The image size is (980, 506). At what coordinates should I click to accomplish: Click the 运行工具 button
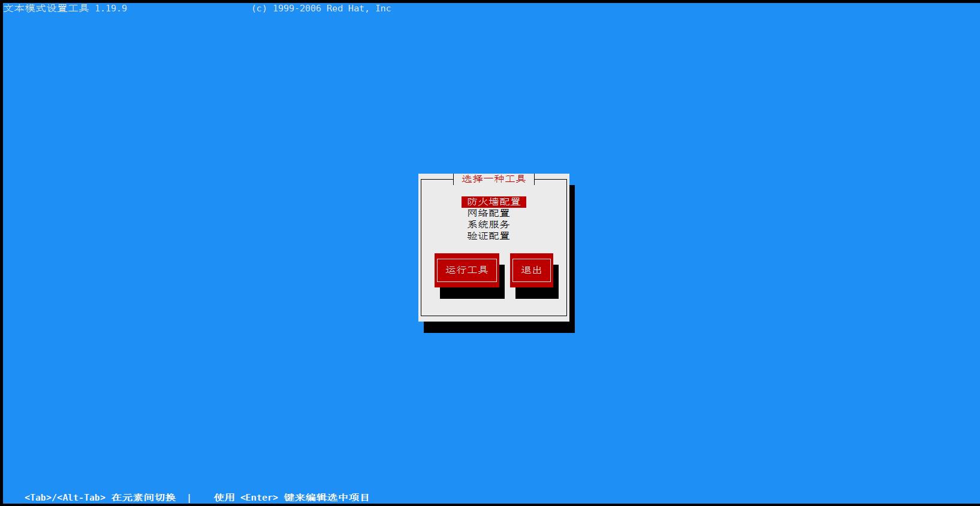(467, 270)
